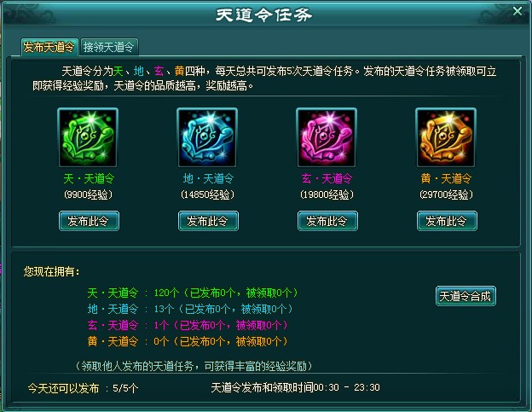Close the 天道令任务 window
The width and height of the screenshot is (532, 412).
518,11
